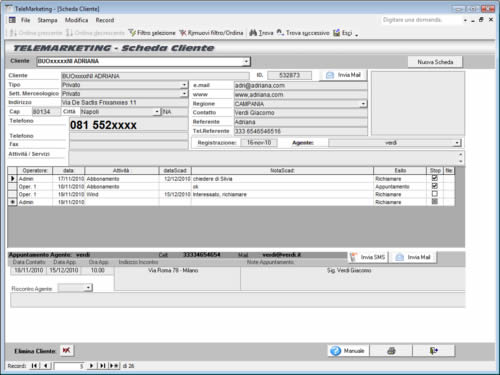Click the Referente field Adriana
The height and width of the screenshot is (375, 500).
pos(300,122)
